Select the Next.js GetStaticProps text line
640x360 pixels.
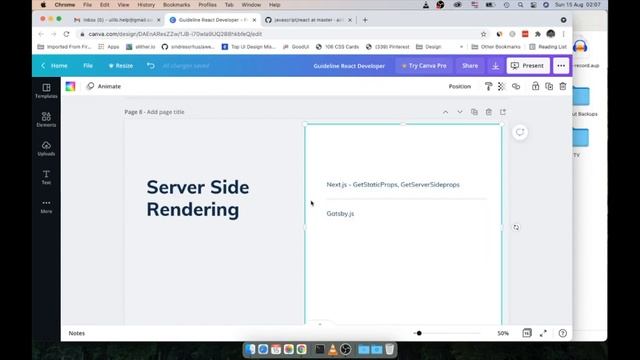tap(393, 184)
